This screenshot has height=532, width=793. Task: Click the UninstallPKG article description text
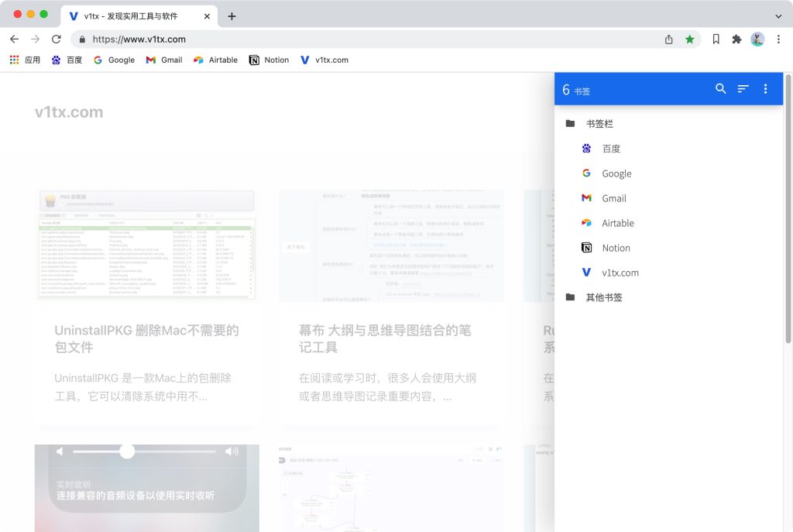[x=143, y=387]
